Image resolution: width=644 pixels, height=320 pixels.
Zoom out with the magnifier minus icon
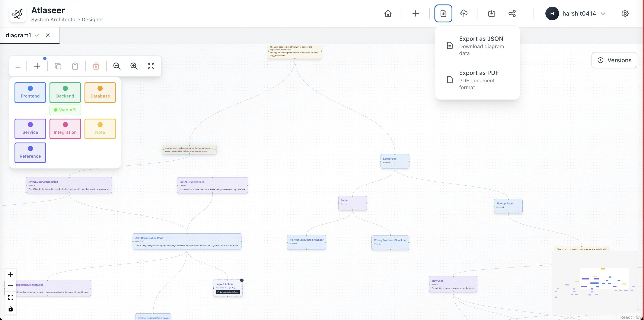pos(117,66)
